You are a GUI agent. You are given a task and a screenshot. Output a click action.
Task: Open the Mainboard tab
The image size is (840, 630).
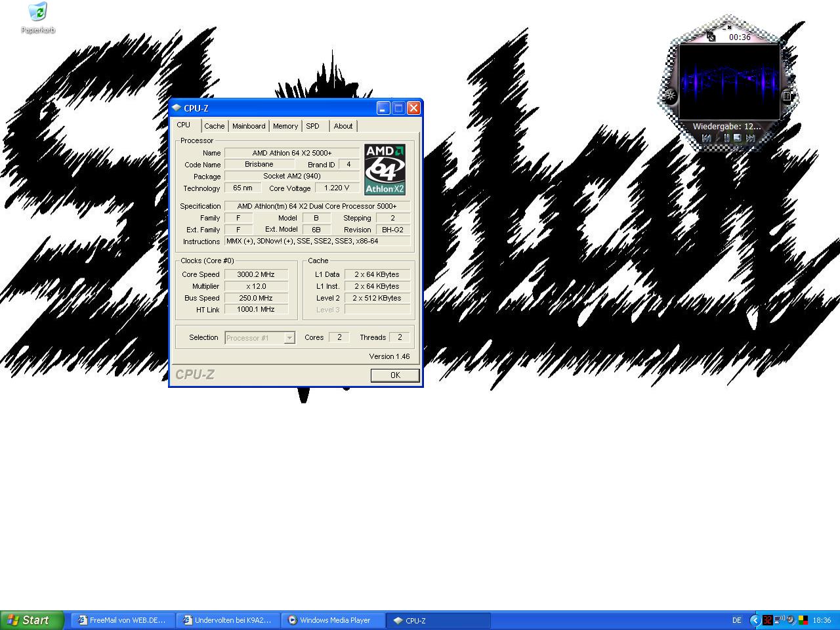pyautogui.click(x=249, y=126)
